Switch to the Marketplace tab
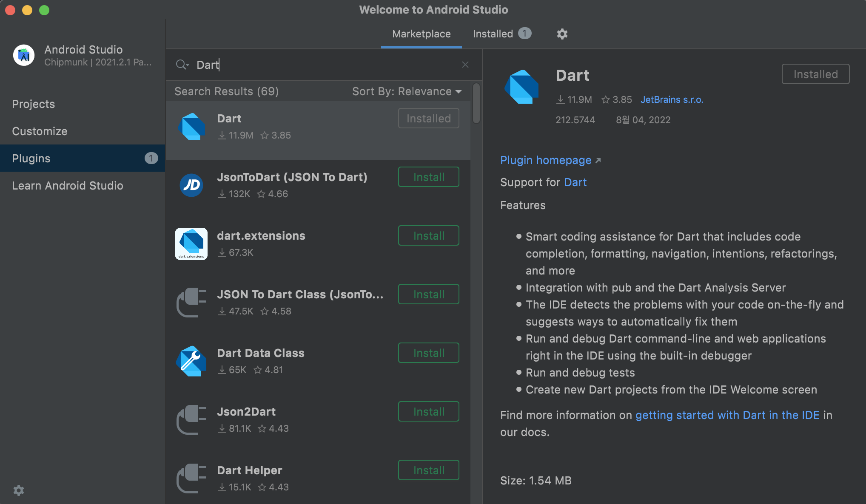Image resolution: width=866 pixels, height=504 pixels. [421, 34]
